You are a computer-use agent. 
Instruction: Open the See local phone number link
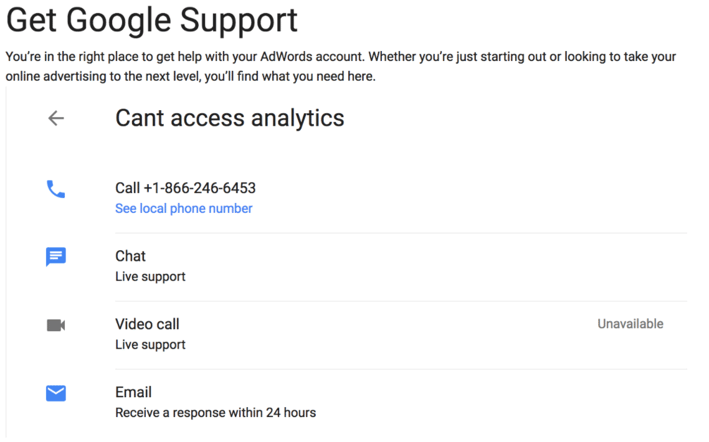(x=183, y=209)
